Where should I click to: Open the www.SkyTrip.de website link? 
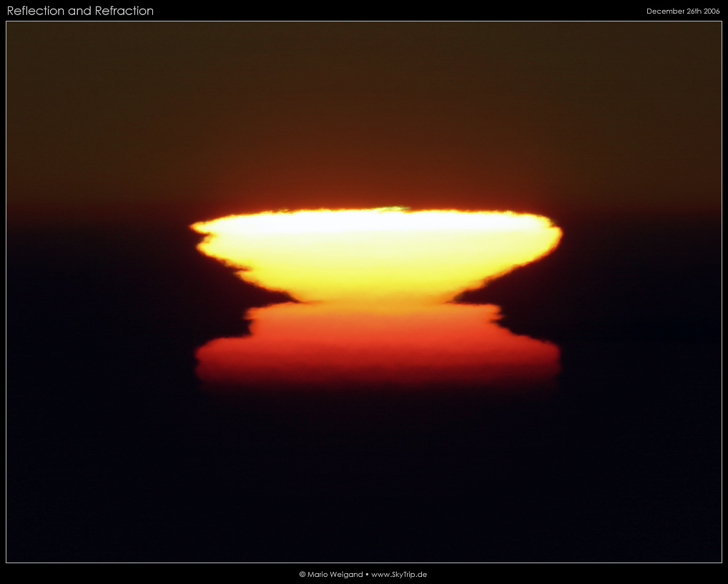pos(399,574)
